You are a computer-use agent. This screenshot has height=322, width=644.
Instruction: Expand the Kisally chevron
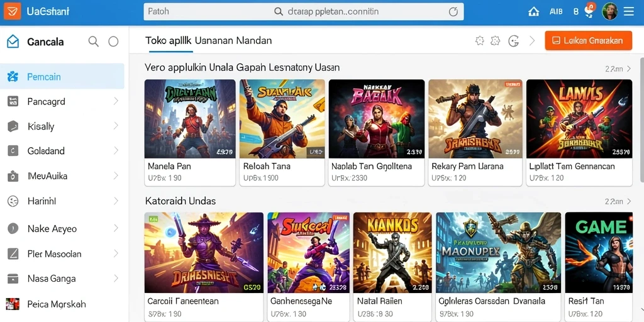pyautogui.click(x=116, y=126)
